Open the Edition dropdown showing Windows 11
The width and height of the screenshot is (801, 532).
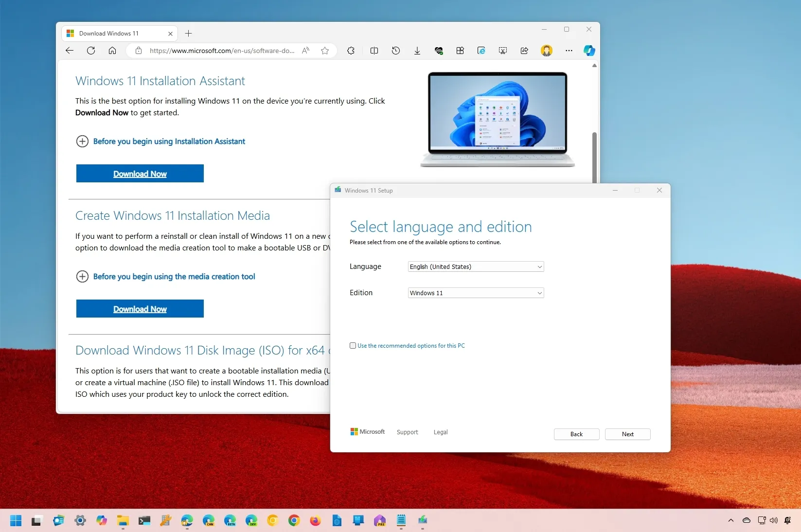475,293
